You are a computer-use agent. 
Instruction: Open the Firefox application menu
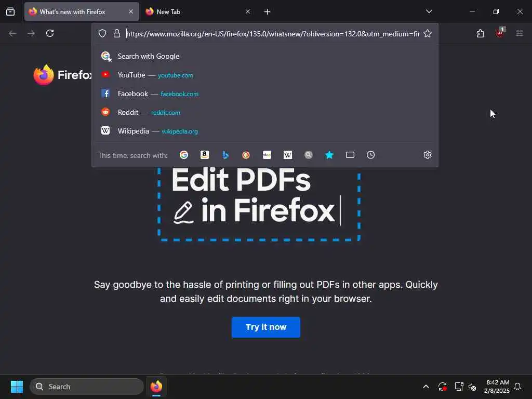click(520, 33)
